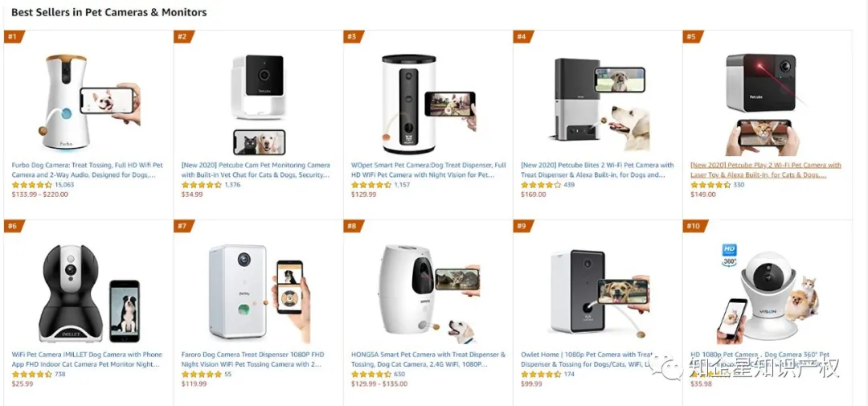Click the Petcube Cam 1,376 review count
Screen dimensions: 868x406
[232, 185]
